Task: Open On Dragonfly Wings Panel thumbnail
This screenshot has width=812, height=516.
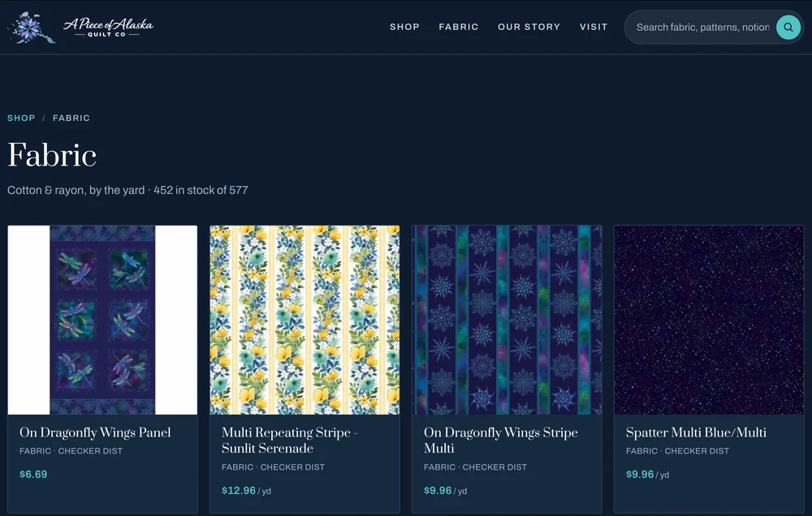Action: click(x=102, y=320)
